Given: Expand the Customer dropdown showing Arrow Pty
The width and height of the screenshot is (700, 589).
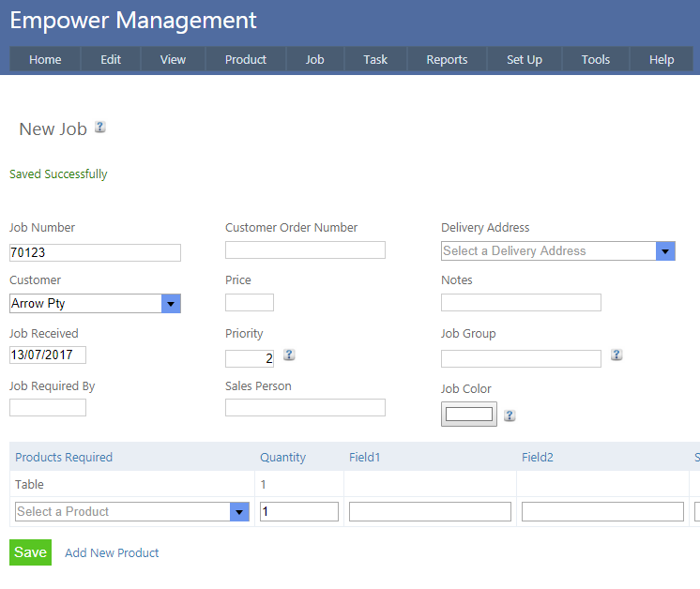Looking at the screenshot, I should point(171,304).
